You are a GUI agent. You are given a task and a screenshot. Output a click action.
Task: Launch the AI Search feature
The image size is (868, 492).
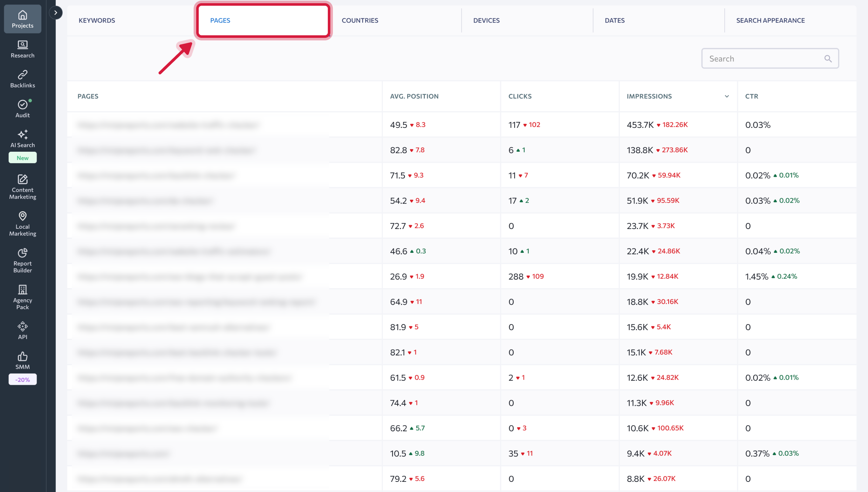pyautogui.click(x=22, y=139)
